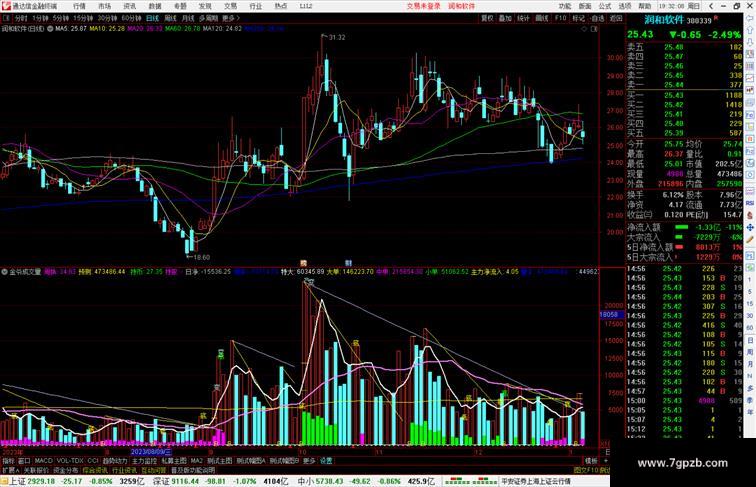The height and width of the screenshot is (487, 756).
Task: Select the 趋势动力 indicator tab
Action: [115, 461]
